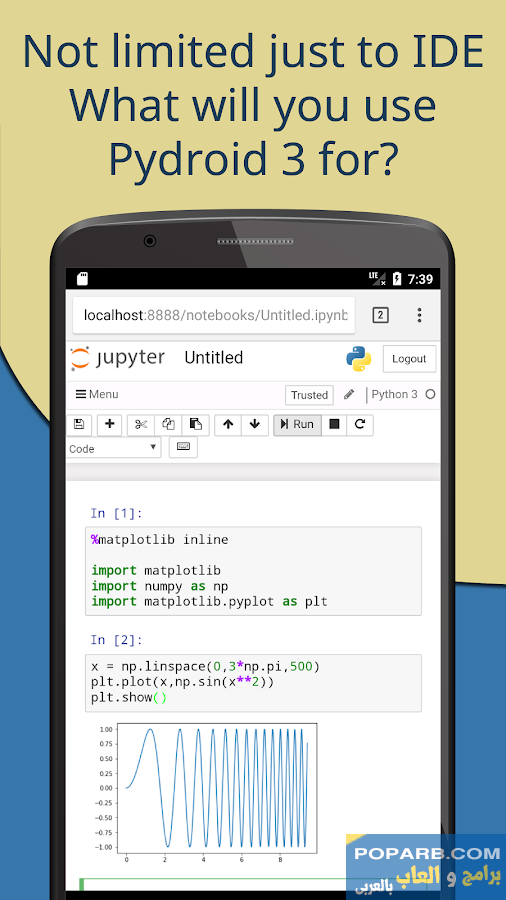The width and height of the screenshot is (506, 900).
Task: Open the cell type Code dropdown
Action: point(114,448)
